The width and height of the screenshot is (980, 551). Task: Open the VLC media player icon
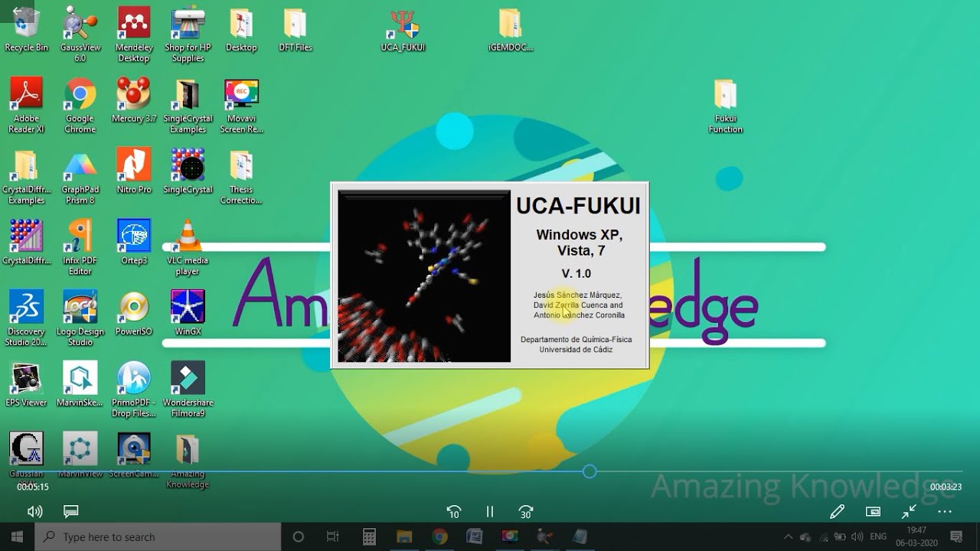(x=188, y=247)
